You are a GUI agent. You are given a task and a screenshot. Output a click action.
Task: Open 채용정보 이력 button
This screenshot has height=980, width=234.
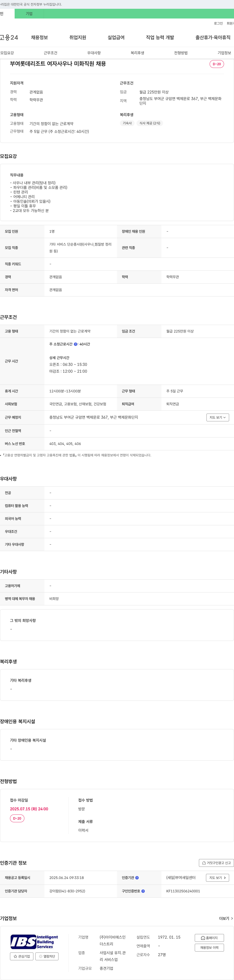pos(209,948)
